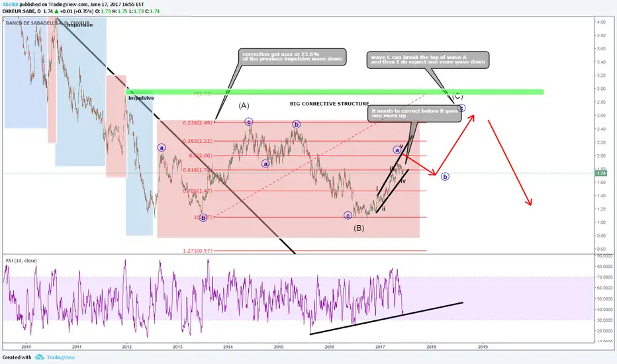Click the circled c label under (C)
The image size is (617, 364).
(461, 108)
